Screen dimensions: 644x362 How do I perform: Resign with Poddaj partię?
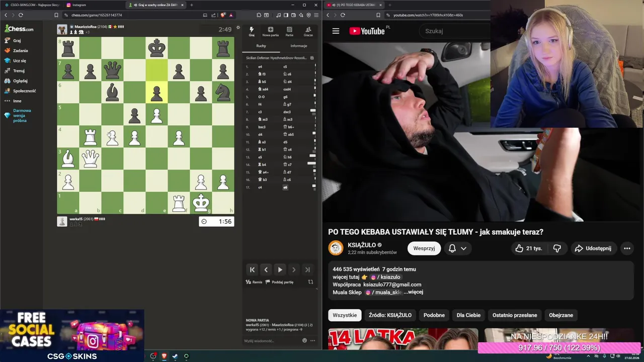click(280, 282)
